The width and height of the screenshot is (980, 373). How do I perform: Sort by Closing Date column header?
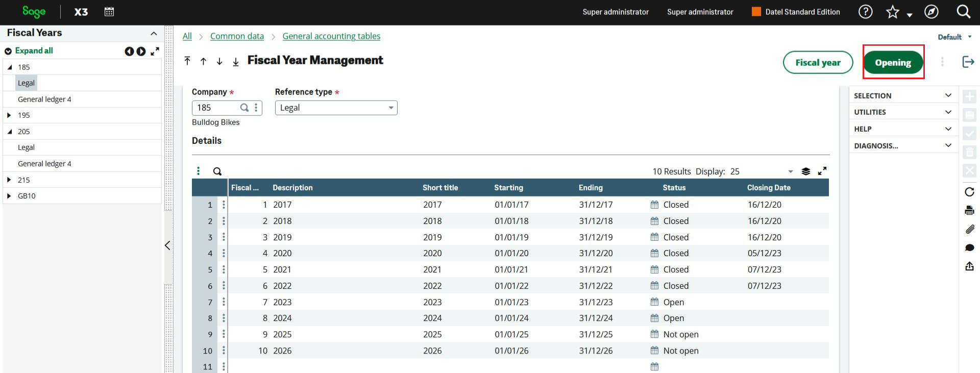coord(769,187)
